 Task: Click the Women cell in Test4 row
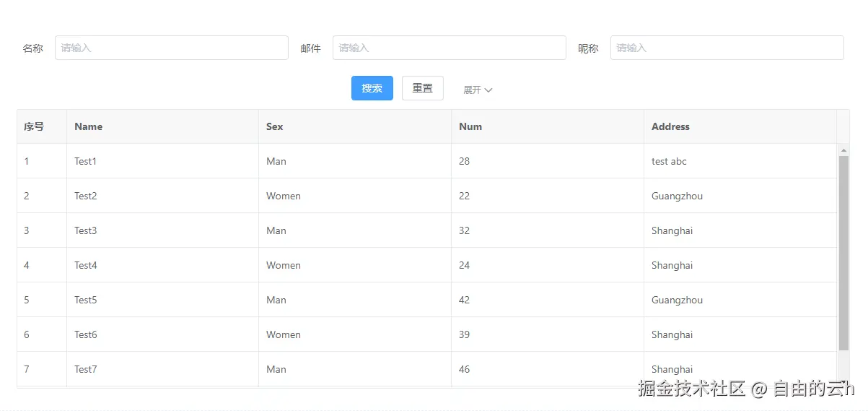(x=283, y=265)
